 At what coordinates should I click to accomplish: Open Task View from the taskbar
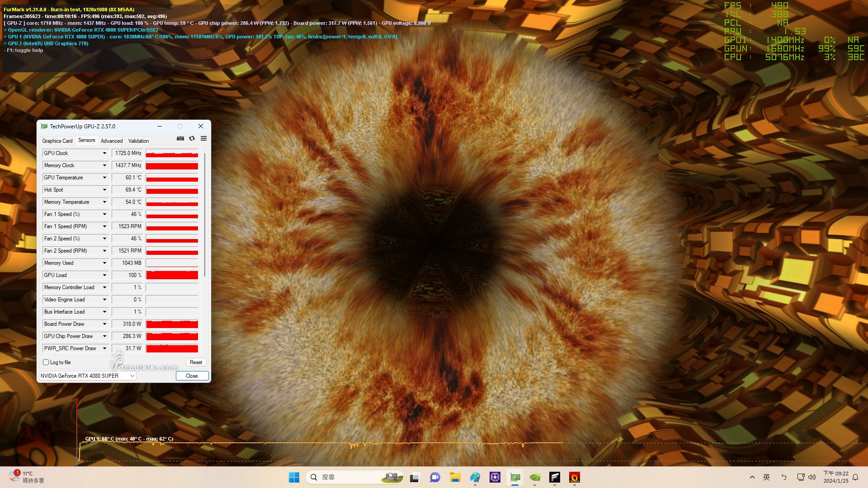coord(415,477)
